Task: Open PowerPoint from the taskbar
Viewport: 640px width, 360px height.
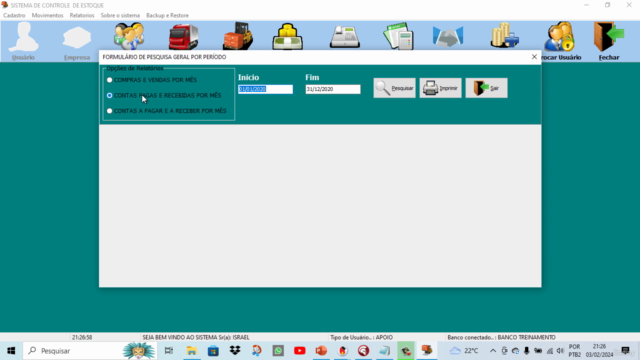Action: 321,351
